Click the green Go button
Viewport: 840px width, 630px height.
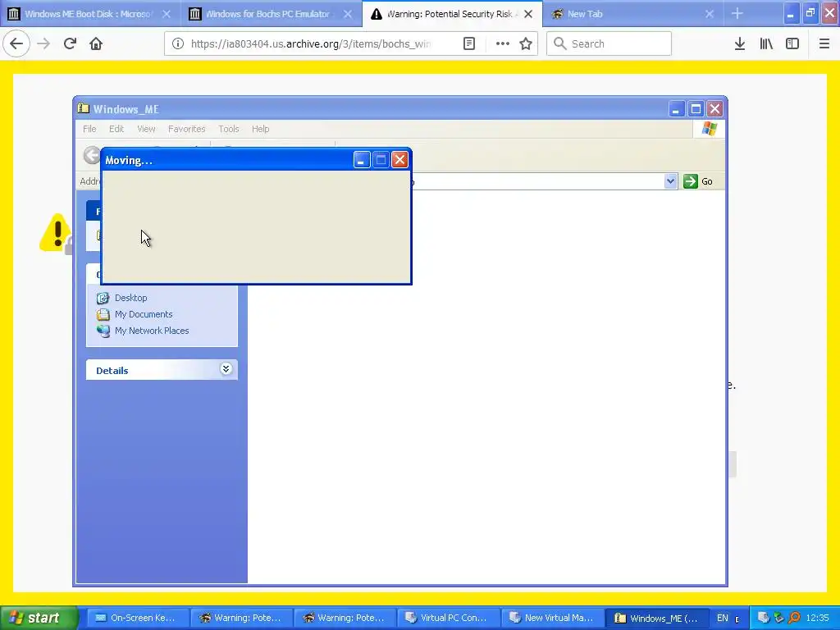tap(698, 181)
